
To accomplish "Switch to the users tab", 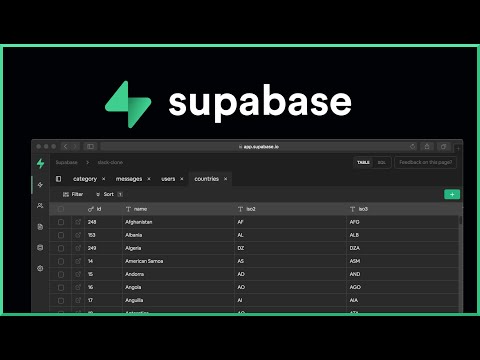I will 168,179.
